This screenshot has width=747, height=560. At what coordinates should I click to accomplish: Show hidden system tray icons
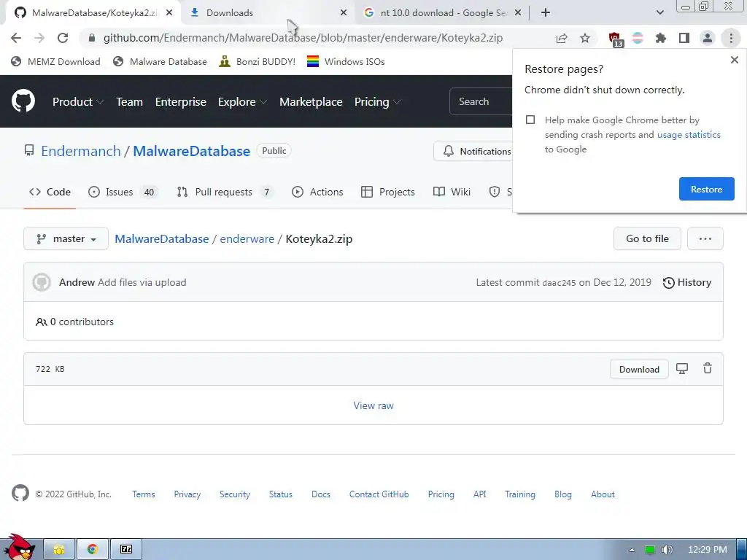point(632,550)
